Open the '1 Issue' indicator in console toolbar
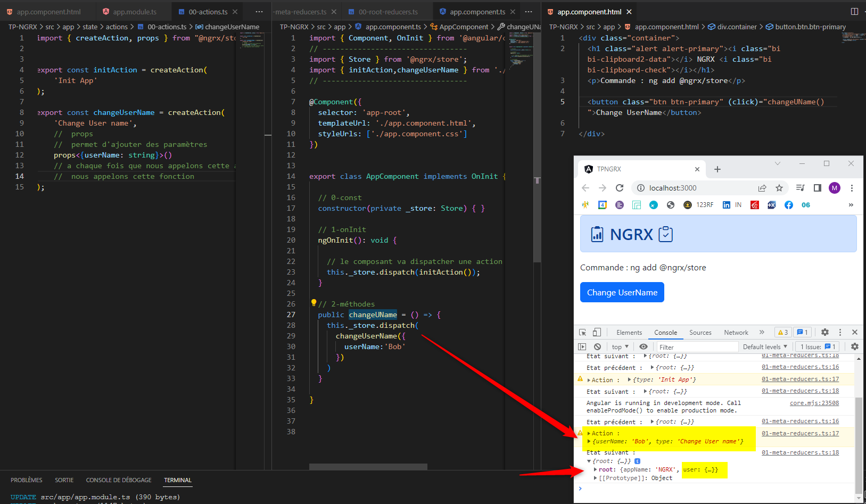This screenshot has width=866, height=504. pos(818,346)
